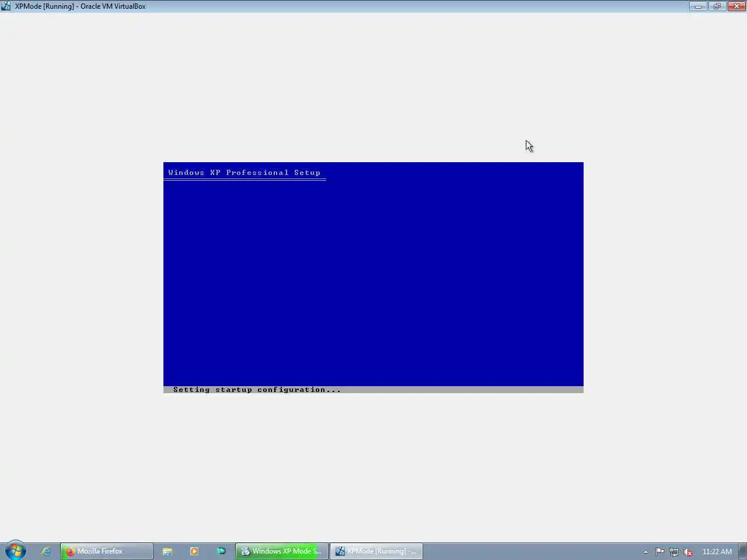Open the Windows Start orb
Viewport: 747px width, 560px height.
(x=16, y=551)
